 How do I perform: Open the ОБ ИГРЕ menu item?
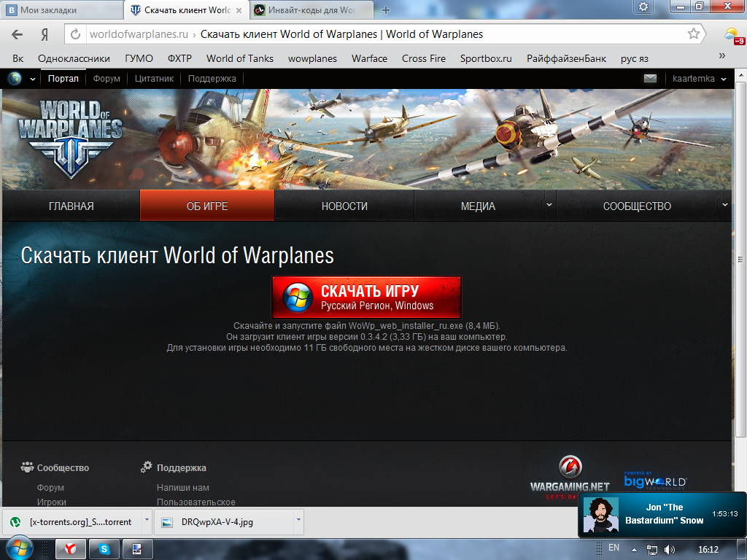(x=207, y=206)
